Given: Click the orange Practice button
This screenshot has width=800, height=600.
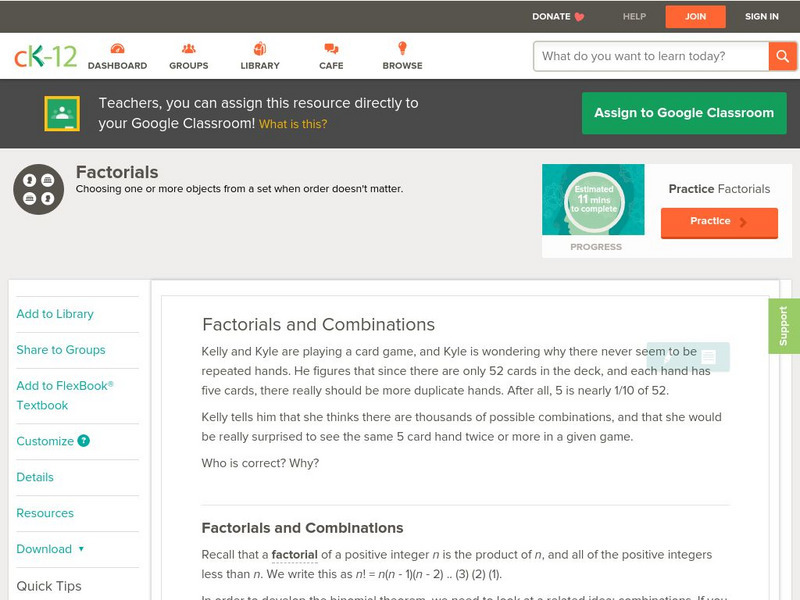Looking at the screenshot, I should (x=719, y=222).
